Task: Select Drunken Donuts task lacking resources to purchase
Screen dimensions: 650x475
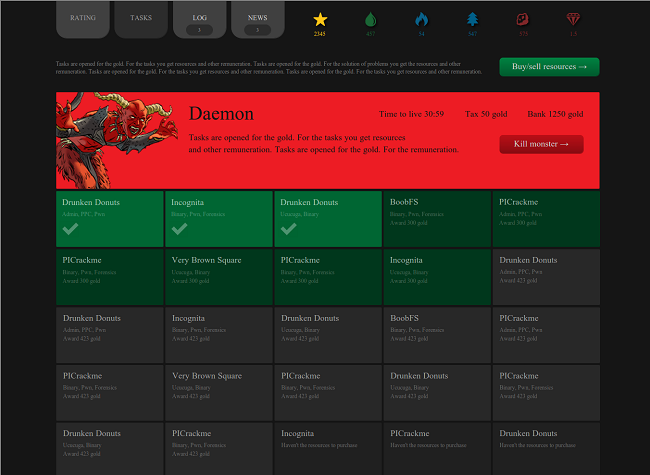Action: pos(546,449)
